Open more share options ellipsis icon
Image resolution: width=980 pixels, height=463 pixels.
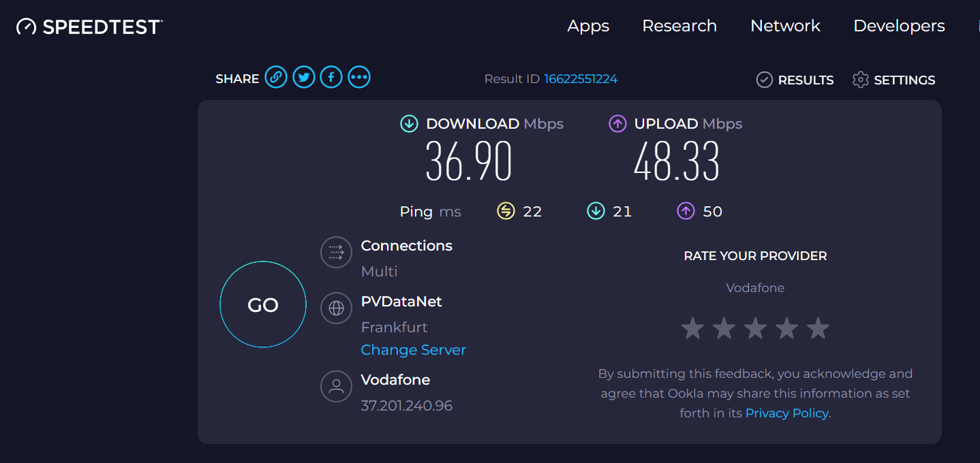359,78
